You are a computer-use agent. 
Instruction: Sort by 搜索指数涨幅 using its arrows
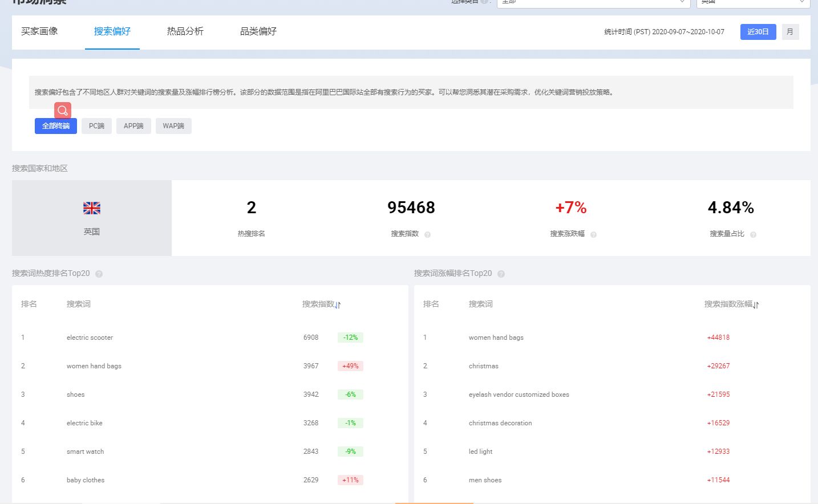[756, 304]
